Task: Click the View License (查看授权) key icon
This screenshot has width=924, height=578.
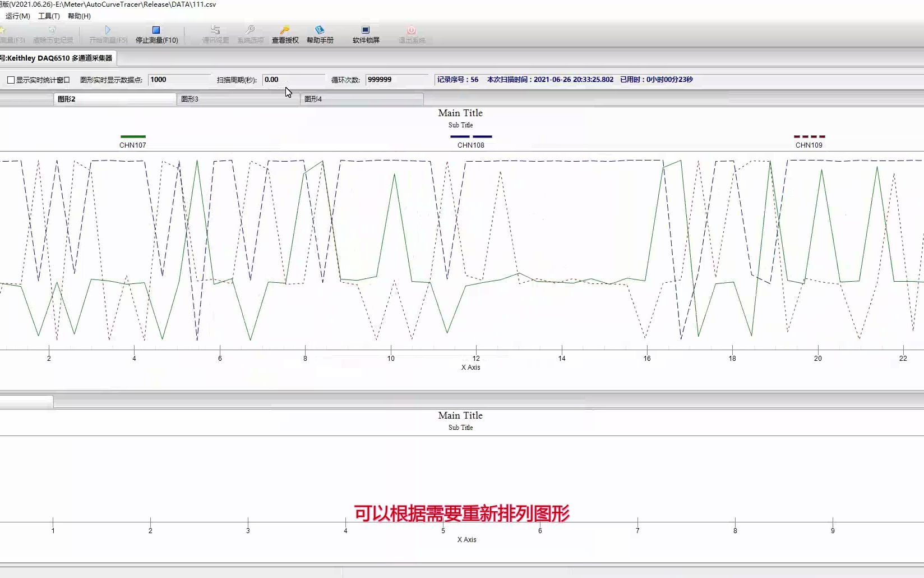Action: (285, 30)
